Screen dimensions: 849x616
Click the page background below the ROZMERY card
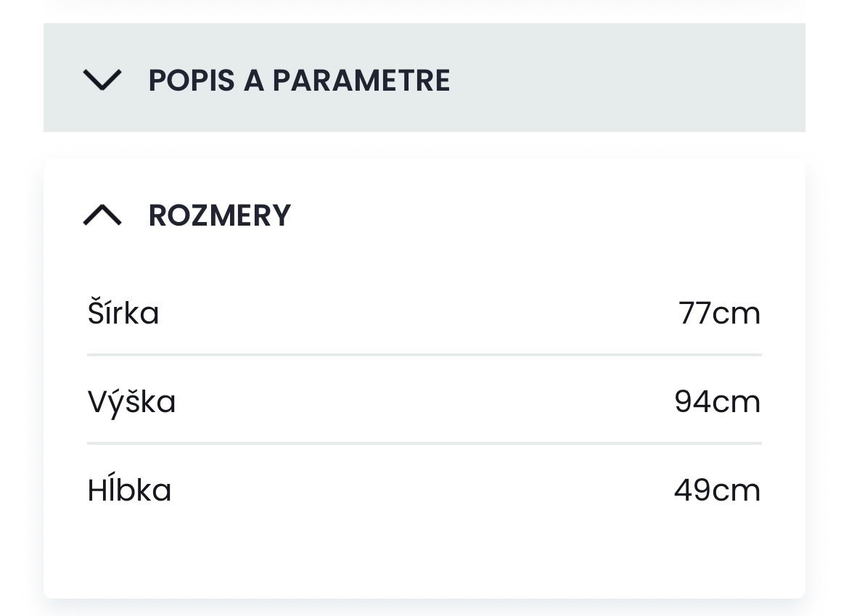(424, 609)
